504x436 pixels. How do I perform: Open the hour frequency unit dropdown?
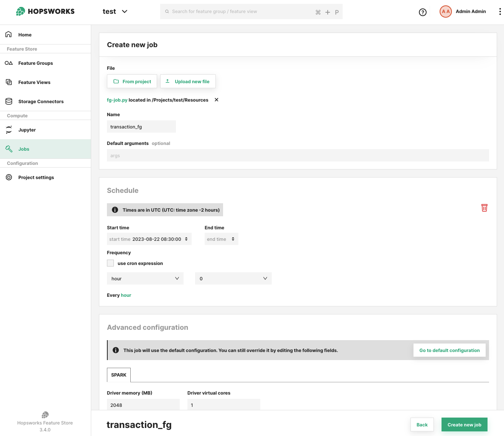(x=145, y=278)
